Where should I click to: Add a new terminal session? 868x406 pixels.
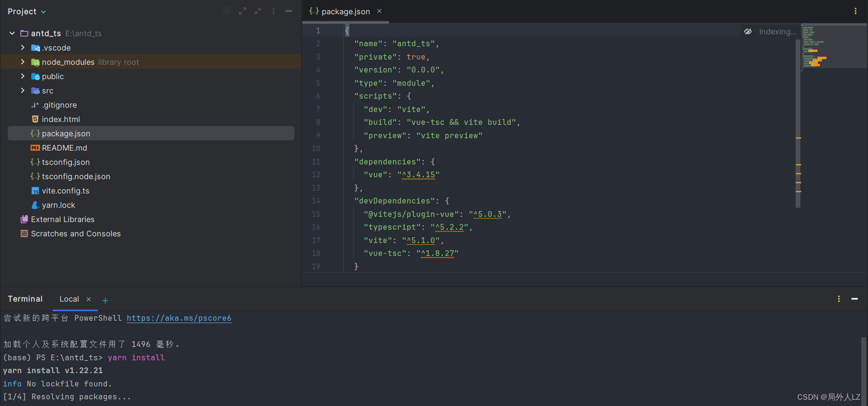[105, 300]
